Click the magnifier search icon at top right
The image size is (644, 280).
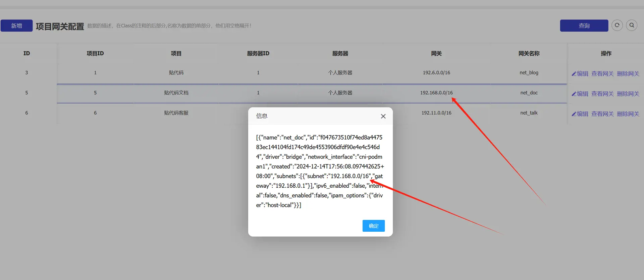pyautogui.click(x=632, y=26)
